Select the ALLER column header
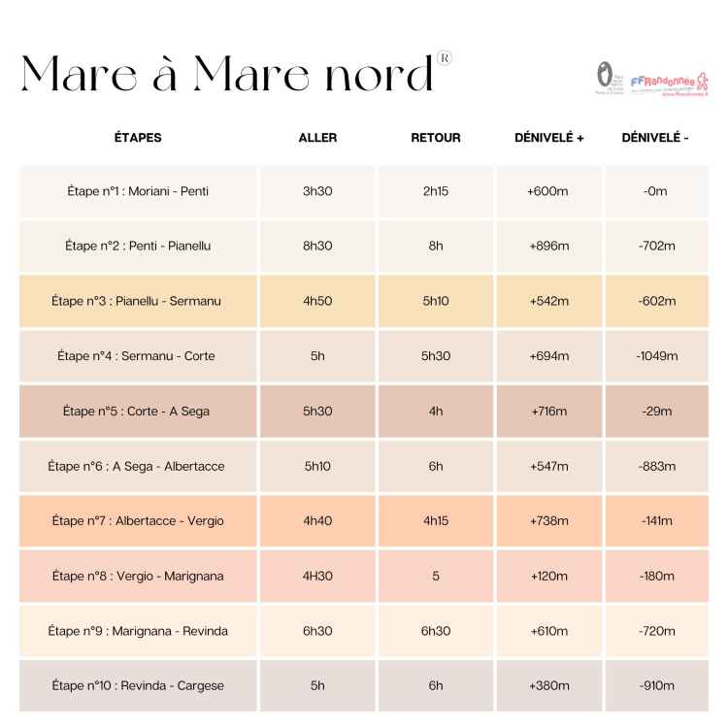This screenshot has width=728, height=728. point(317,138)
